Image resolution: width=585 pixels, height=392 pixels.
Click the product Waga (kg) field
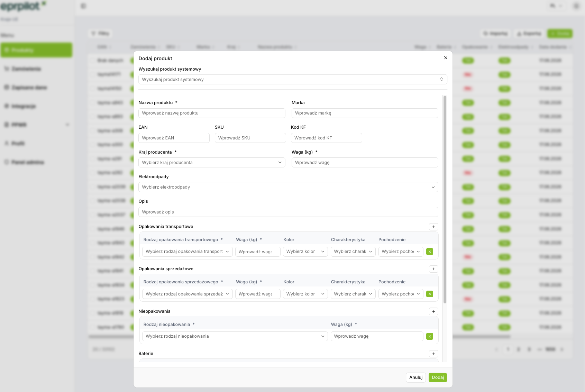[365, 162]
